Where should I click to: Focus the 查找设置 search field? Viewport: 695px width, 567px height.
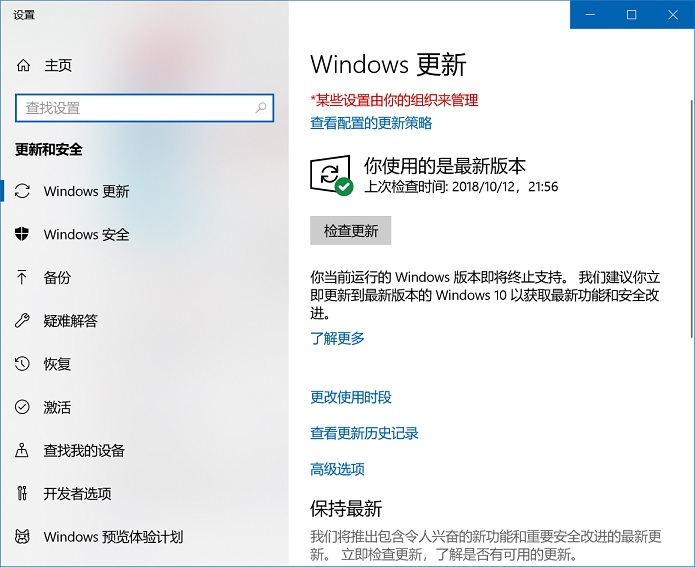tap(144, 108)
